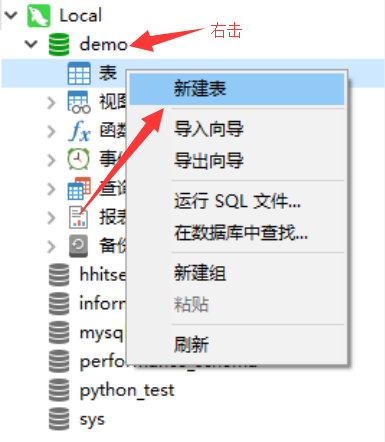Select 运行 SQL 文件... menu entry
The image size is (385, 442).
[x=237, y=201]
